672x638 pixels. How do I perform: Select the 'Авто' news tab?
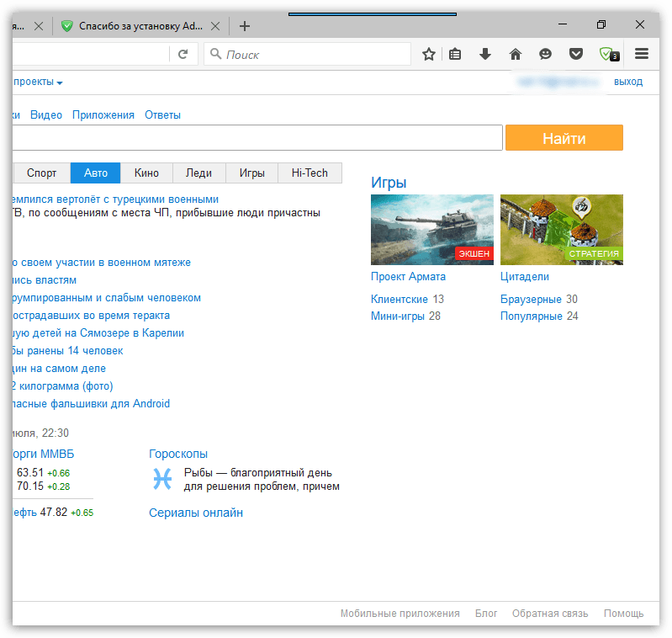pyautogui.click(x=96, y=173)
